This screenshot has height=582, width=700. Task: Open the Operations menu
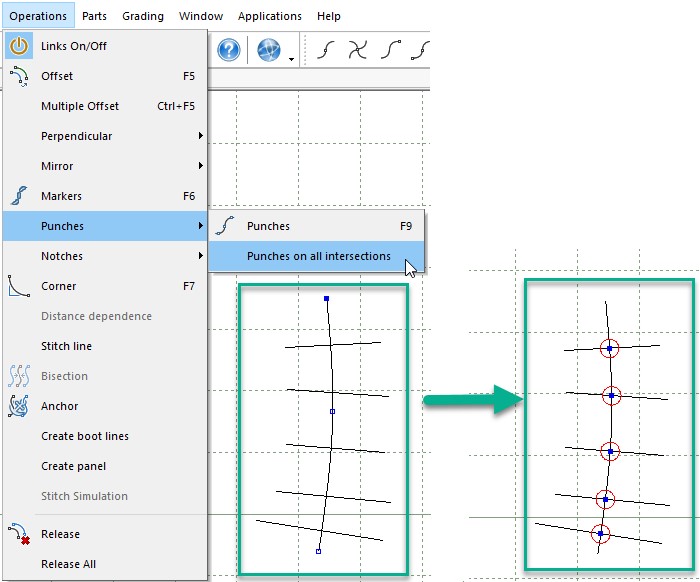38,16
